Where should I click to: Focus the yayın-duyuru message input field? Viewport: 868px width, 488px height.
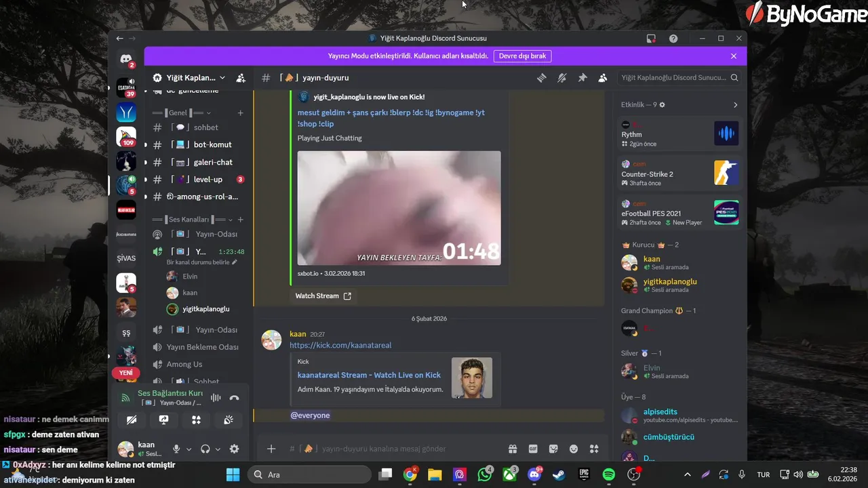(x=393, y=449)
